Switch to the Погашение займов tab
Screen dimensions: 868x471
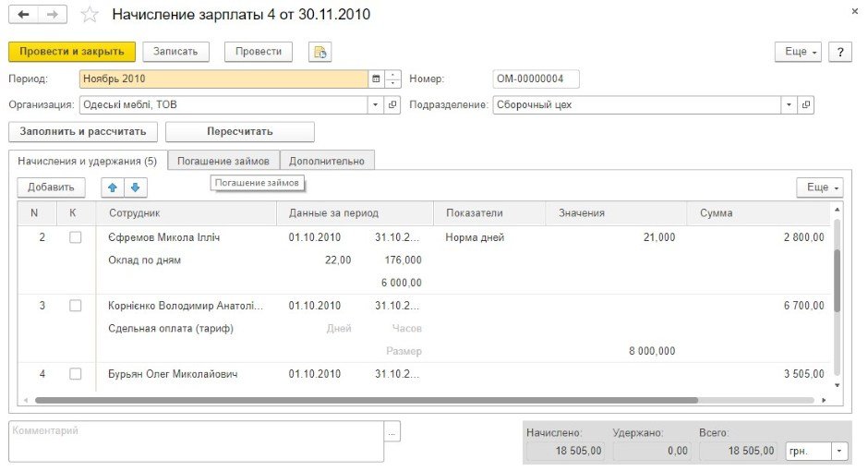tap(223, 161)
